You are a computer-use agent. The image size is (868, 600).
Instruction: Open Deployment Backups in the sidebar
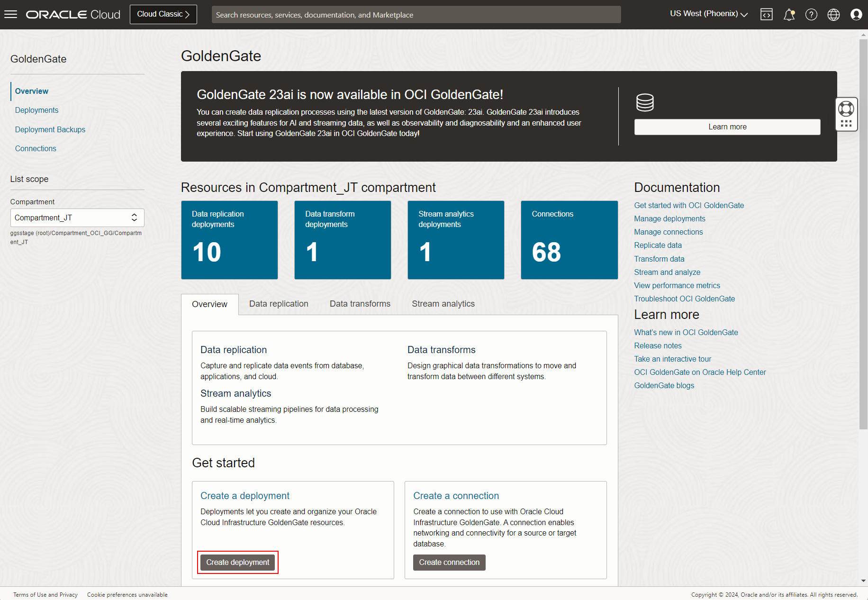point(50,129)
